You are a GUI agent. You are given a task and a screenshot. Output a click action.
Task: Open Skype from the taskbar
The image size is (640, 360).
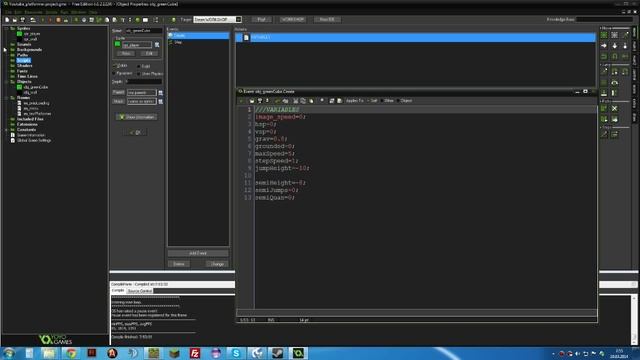[236, 353]
